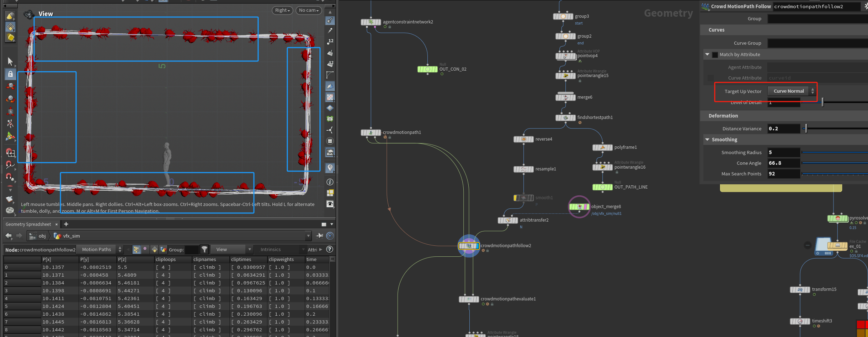Open the spreadsheet View dropdown

pyautogui.click(x=231, y=250)
